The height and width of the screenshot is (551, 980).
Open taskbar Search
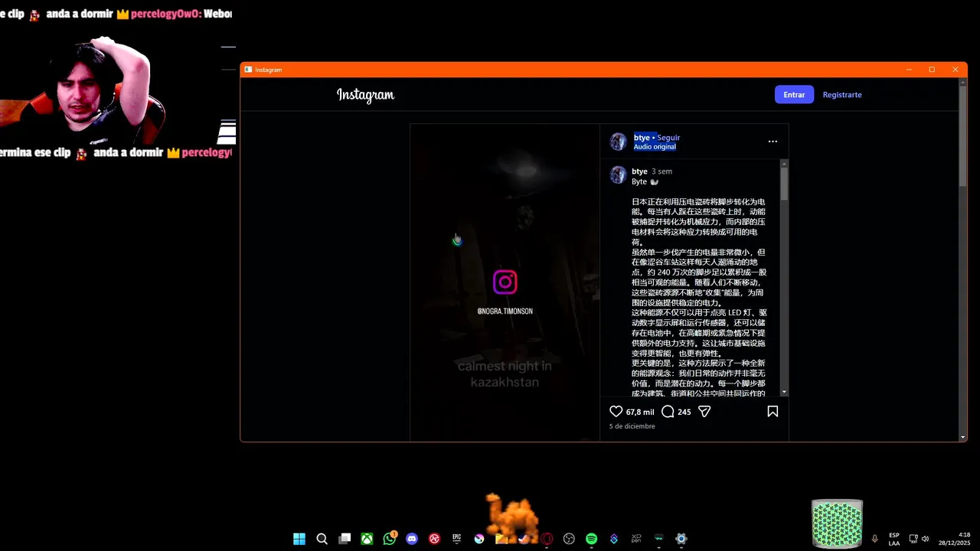point(322,539)
